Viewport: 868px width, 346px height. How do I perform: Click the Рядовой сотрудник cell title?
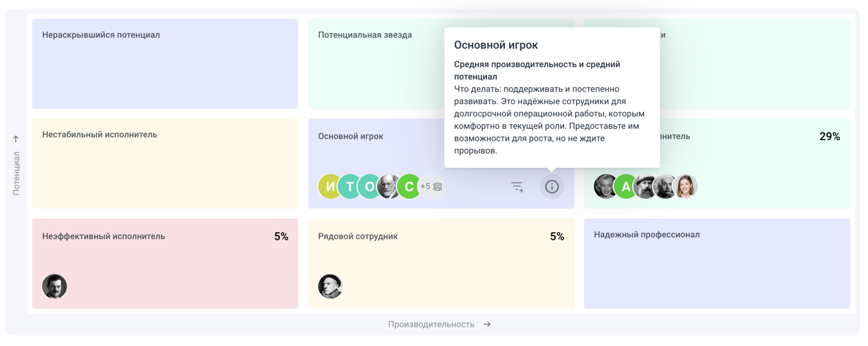(x=358, y=236)
